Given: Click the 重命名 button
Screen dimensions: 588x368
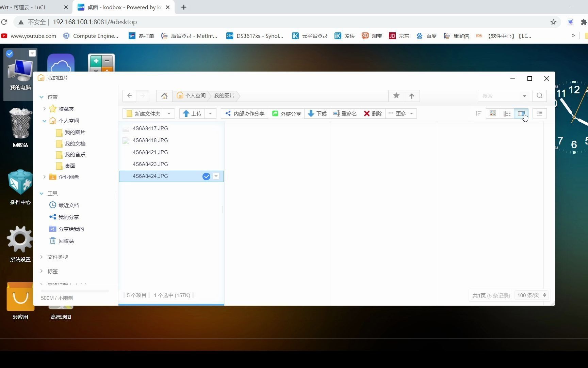Looking at the screenshot, I should tap(345, 113).
